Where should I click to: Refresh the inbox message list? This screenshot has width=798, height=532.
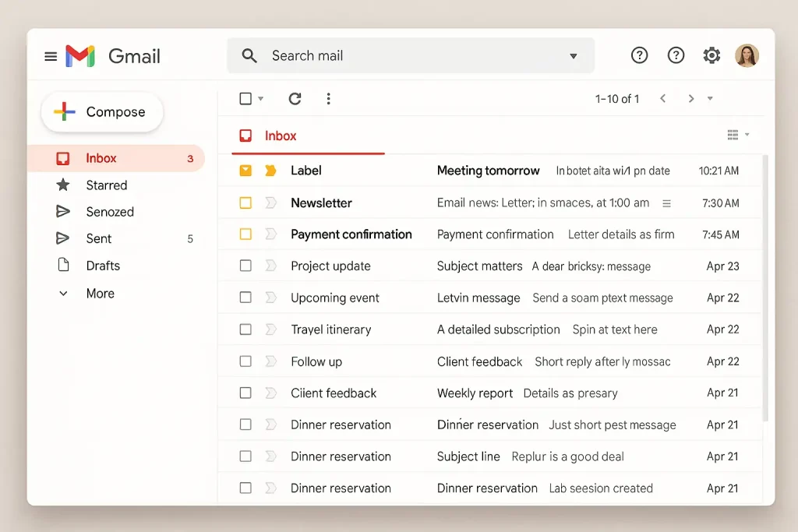[x=295, y=99]
